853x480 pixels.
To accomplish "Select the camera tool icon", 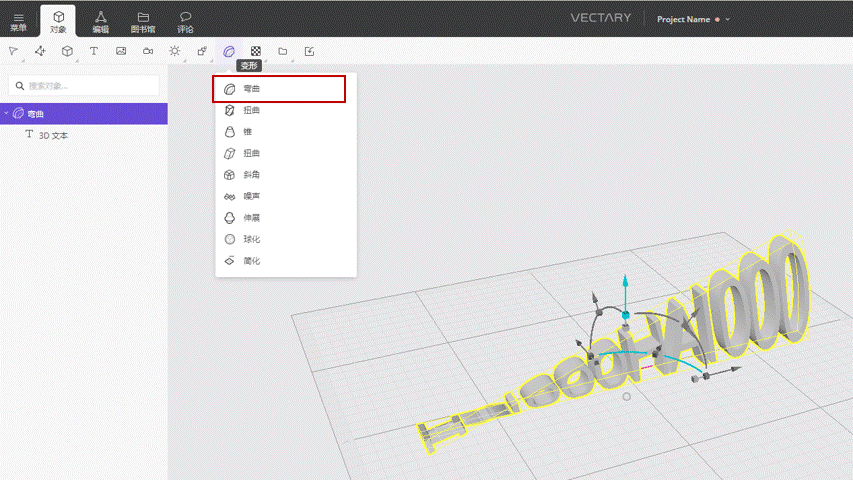I will 147,51.
